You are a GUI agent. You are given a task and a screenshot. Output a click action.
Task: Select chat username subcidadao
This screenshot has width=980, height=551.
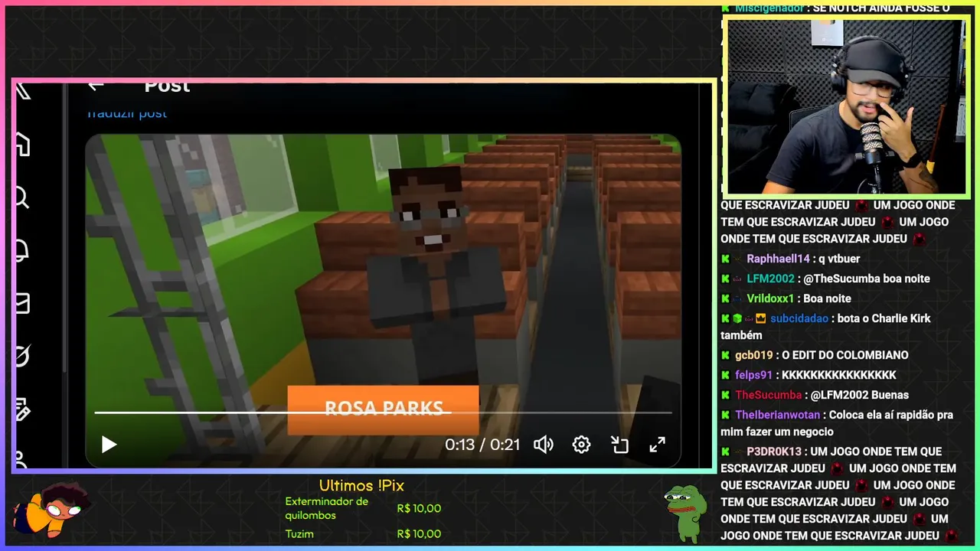(799, 318)
